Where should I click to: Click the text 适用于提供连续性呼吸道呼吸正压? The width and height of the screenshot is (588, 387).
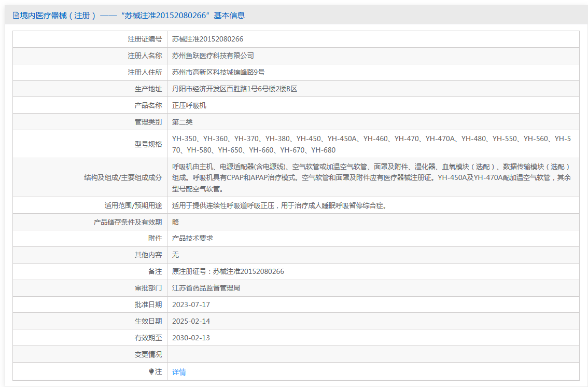[x=223, y=205]
